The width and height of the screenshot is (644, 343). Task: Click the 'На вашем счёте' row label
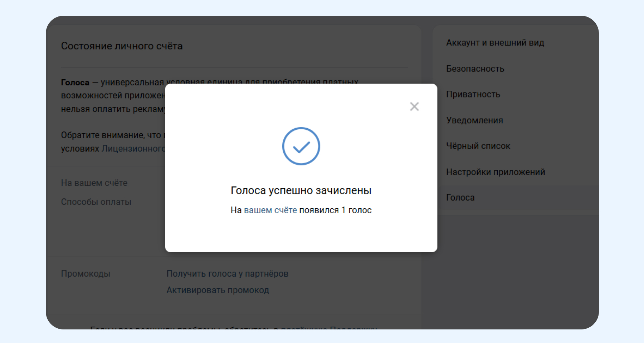point(94,183)
